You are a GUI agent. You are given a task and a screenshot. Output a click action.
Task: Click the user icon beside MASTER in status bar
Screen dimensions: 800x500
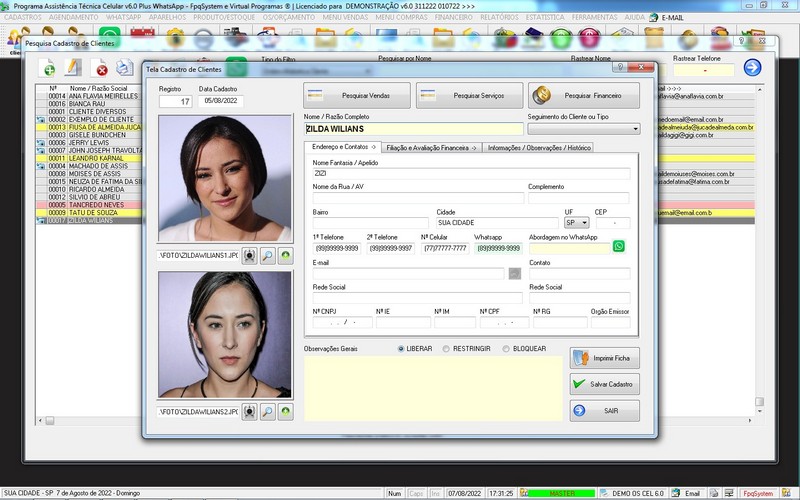click(x=523, y=493)
